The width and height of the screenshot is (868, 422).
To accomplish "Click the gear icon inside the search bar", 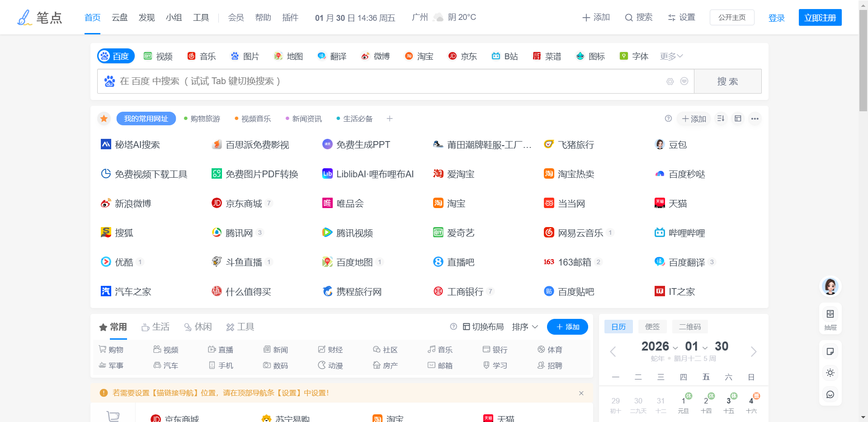I will click(670, 81).
